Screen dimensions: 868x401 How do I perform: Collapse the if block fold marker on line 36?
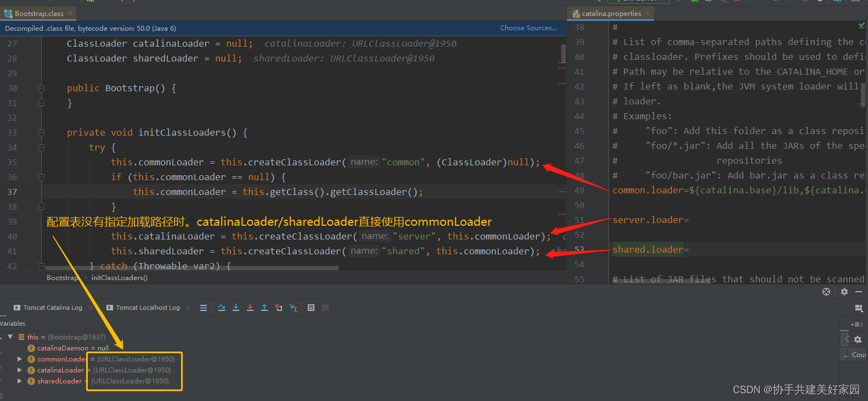(41, 177)
